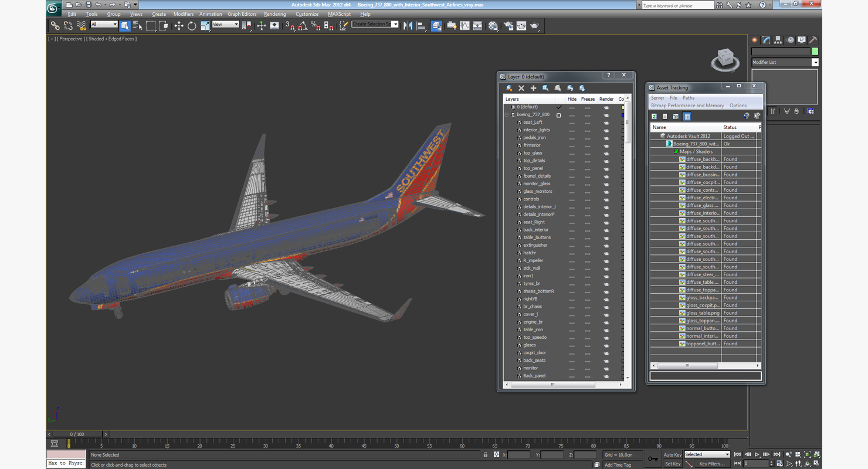
Task: Toggle Set Key mode
Action: pyautogui.click(x=673, y=464)
